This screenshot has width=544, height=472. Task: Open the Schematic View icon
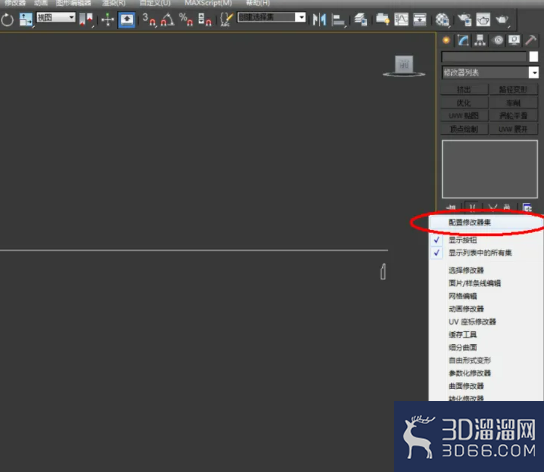click(419, 19)
